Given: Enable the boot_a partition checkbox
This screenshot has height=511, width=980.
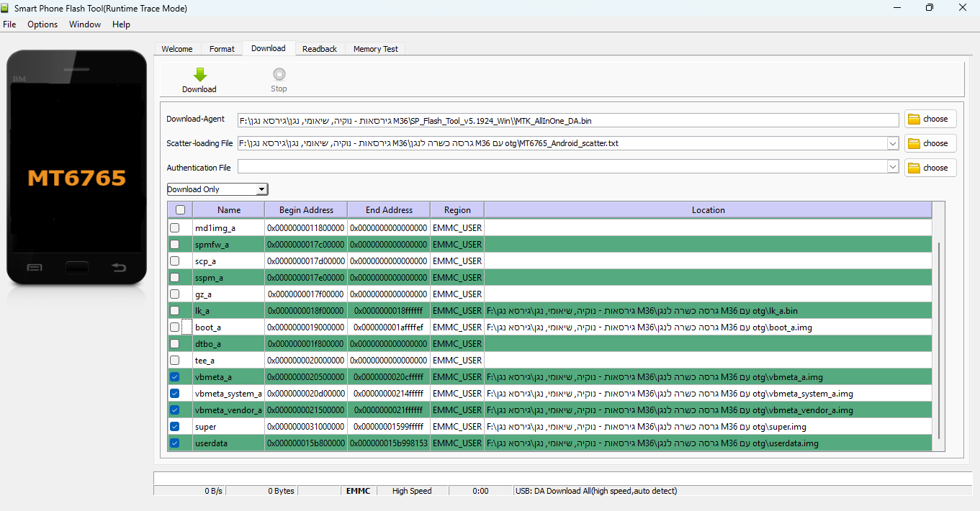Looking at the screenshot, I should tap(175, 327).
